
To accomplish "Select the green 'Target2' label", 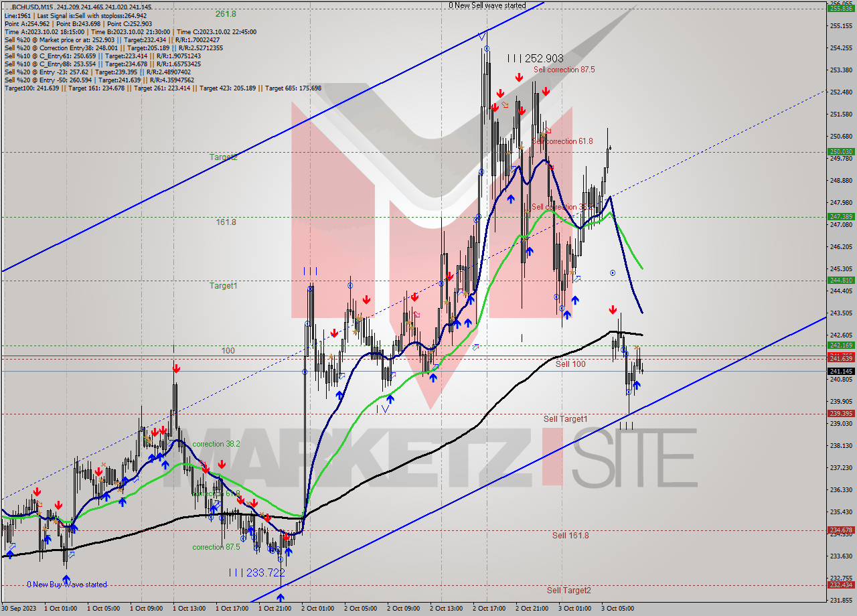I will click(x=224, y=157).
